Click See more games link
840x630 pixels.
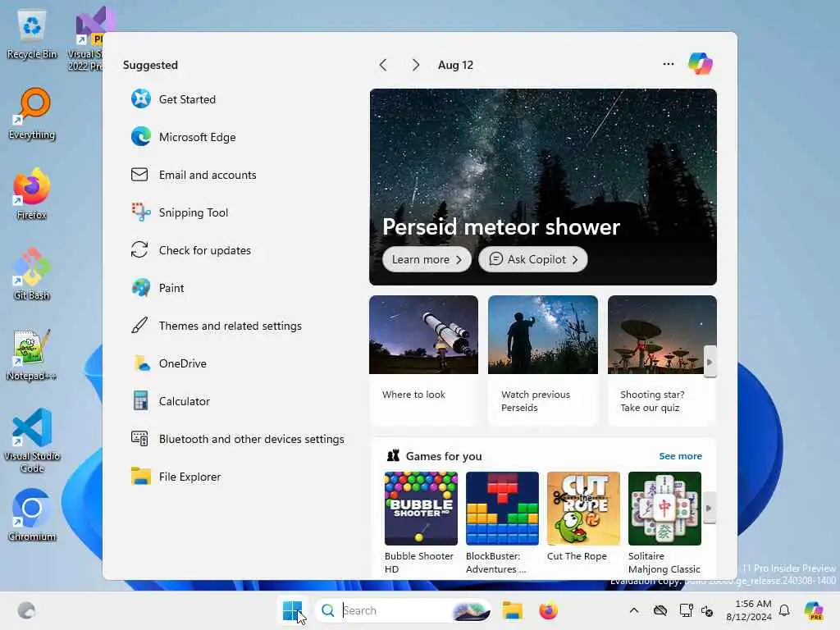(x=680, y=456)
